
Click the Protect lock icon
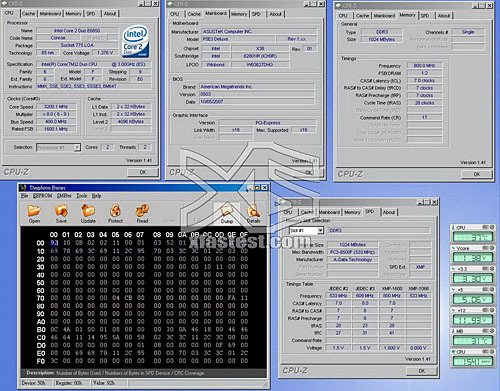point(115,214)
